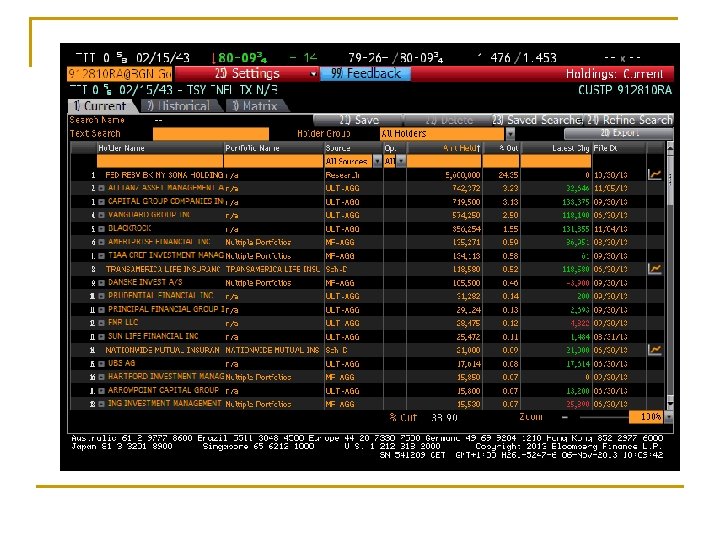Expand the HARTFORD INVESTMENT MANAG row

click(101, 377)
